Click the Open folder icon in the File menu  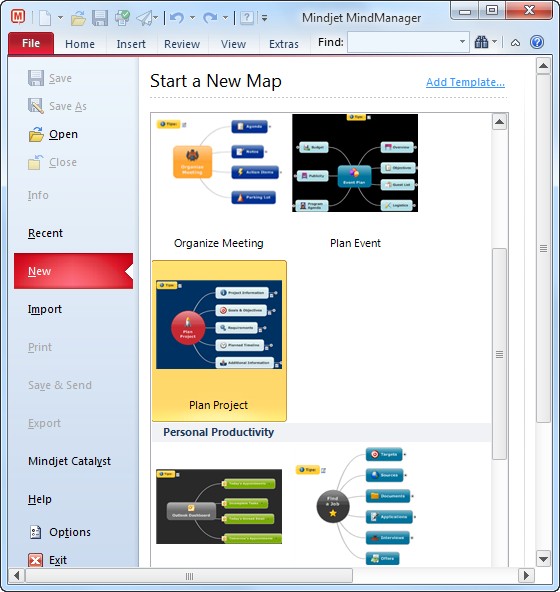click(x=36, y=134)
